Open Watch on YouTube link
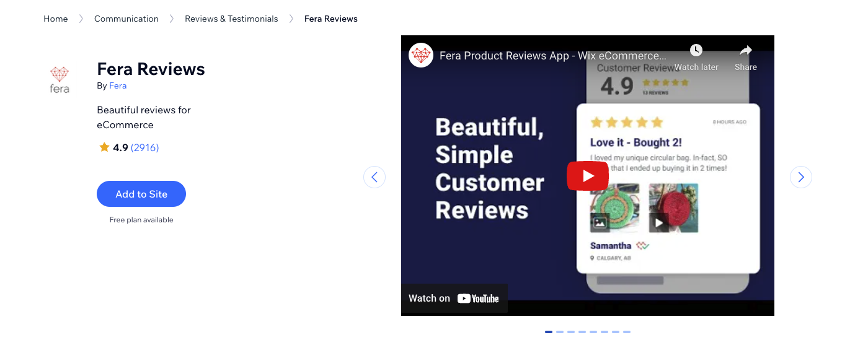 coord(454,299)
